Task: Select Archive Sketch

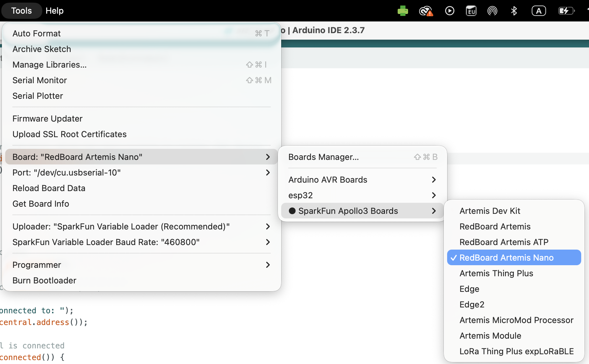Action: coord(42,49)
